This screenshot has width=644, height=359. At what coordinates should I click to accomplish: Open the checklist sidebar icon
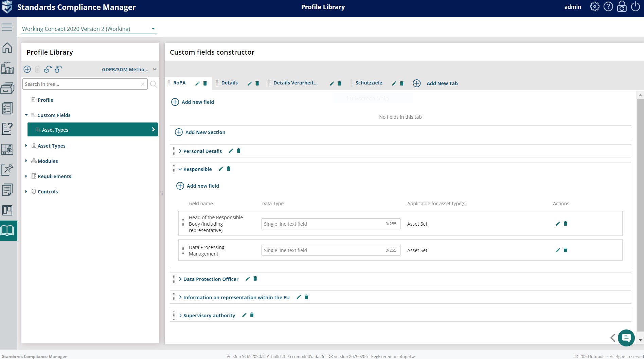point(7,109)
